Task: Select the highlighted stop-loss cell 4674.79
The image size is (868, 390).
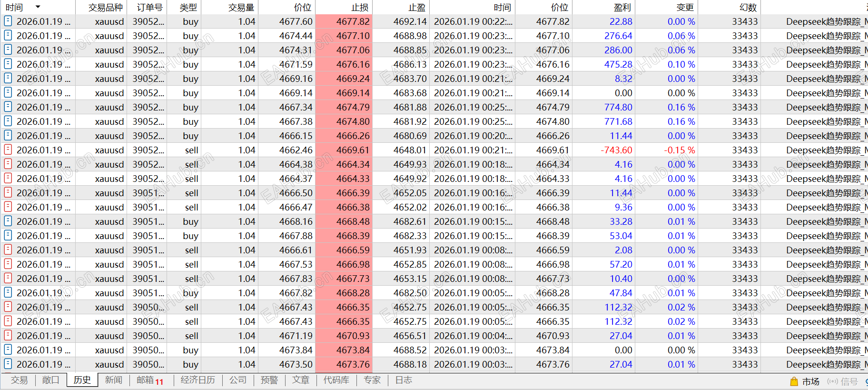Action: [344, 107]
